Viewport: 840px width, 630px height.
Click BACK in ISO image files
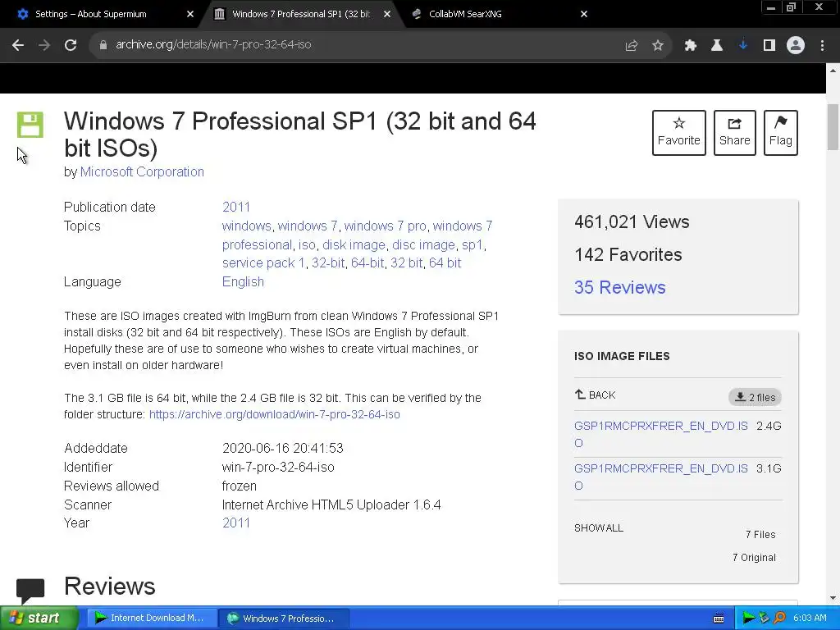click(x=596, y=395)
